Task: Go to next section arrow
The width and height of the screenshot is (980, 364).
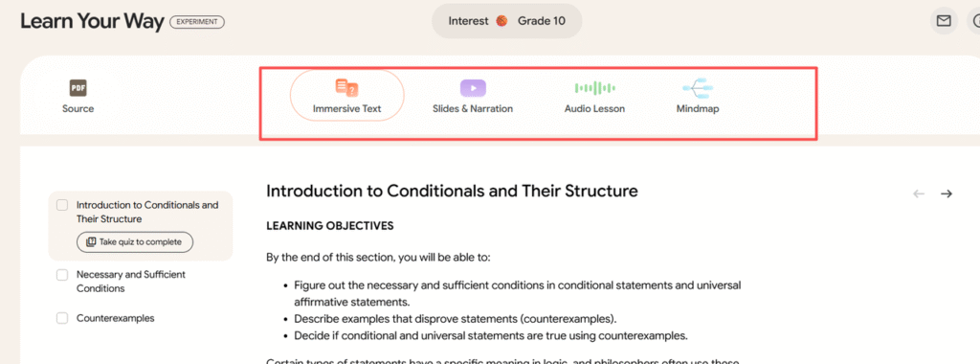Action: [x=947, y=193]
